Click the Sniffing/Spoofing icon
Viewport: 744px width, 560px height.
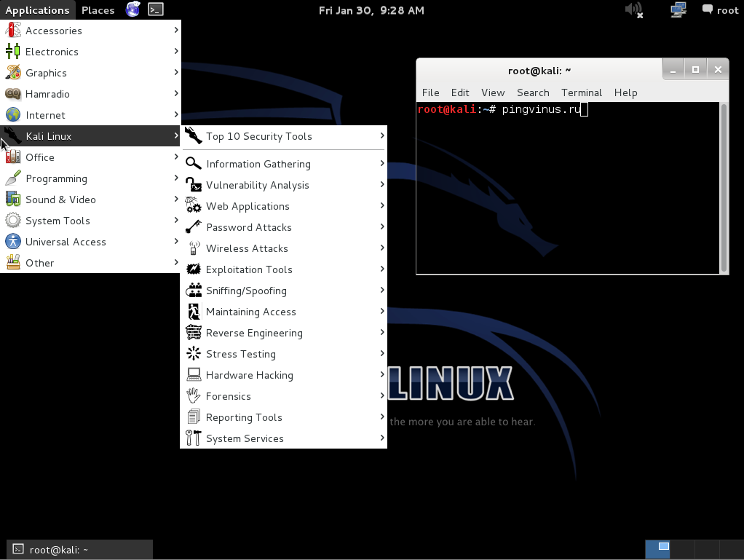point(193,291)
